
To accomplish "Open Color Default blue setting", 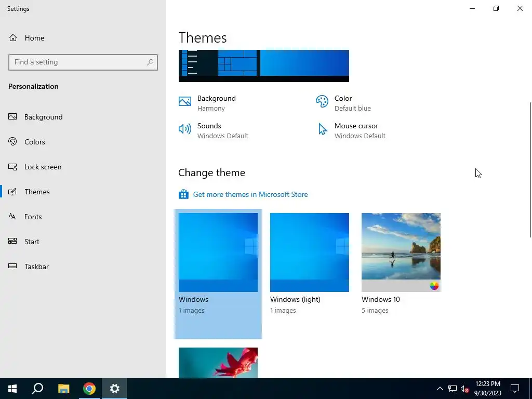I will click(343, 103).
